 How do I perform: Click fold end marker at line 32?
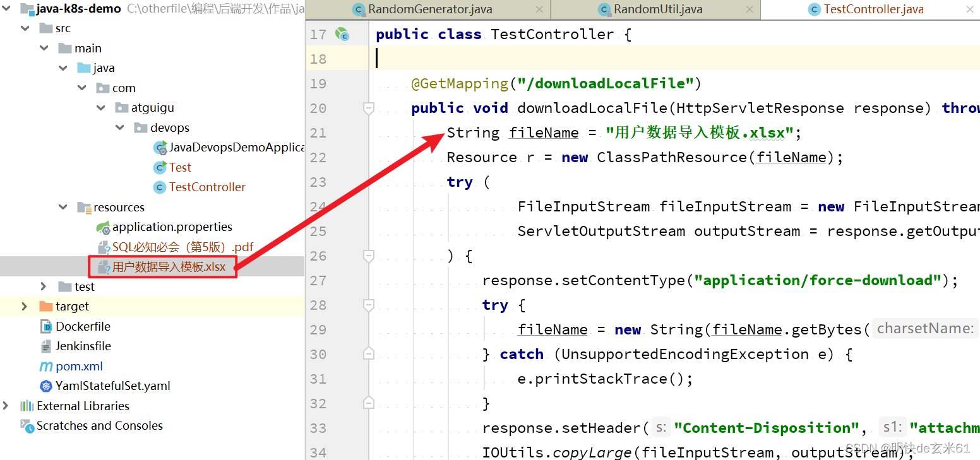[x=369, y=403]
